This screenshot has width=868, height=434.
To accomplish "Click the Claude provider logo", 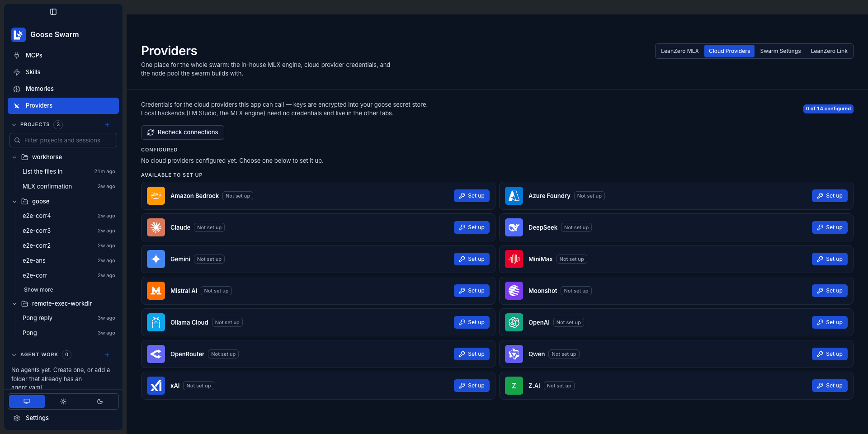I will [156, 227].
